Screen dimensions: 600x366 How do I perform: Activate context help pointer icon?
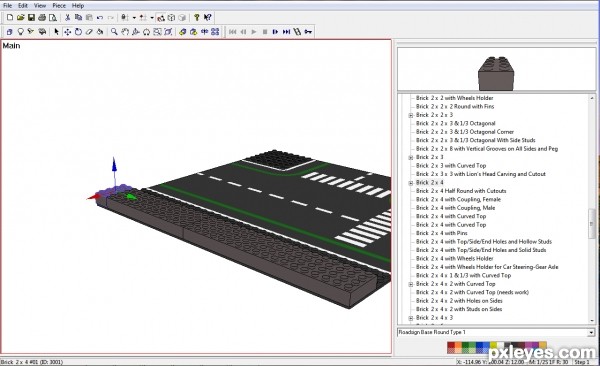pyautogui.click(x=207, y=18)
